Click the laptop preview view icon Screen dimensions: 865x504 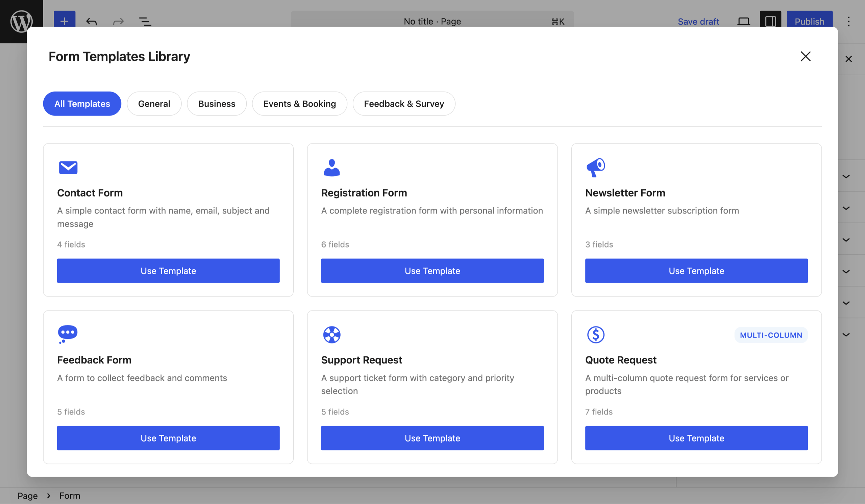tap(743, 22)
